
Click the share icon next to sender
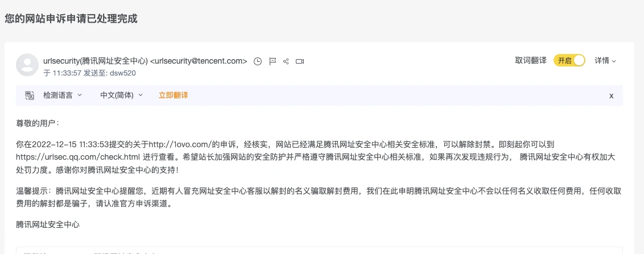(286, 61)
